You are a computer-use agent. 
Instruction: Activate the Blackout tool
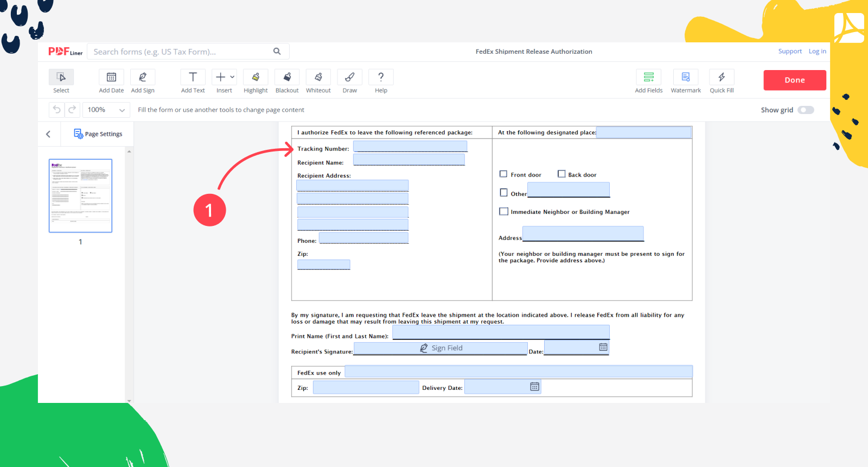tap(287, 77)
